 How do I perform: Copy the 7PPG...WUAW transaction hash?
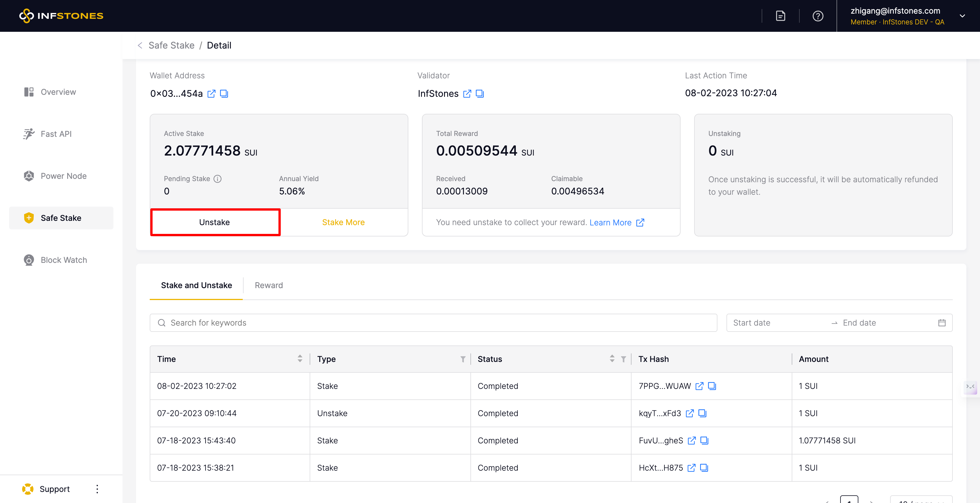pos(712,386)
